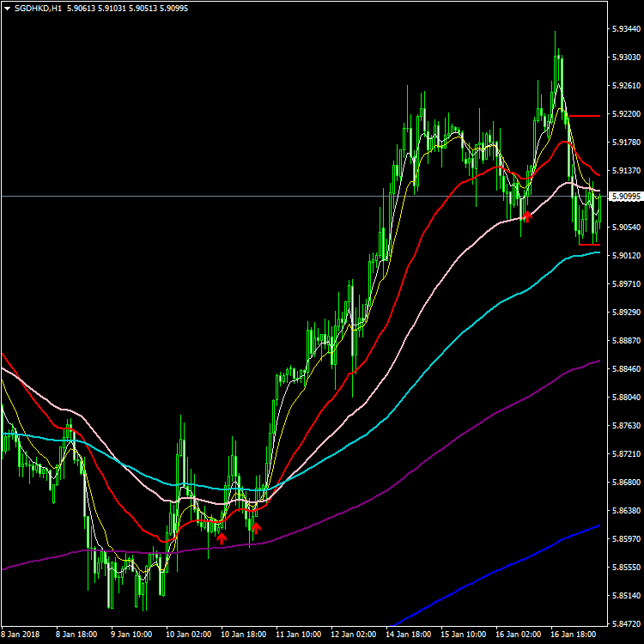The height and width of the screenshot is (644, 644).
Task: Click the 16 Jan 02:00 time label
Action: click(x=519, y=635)
